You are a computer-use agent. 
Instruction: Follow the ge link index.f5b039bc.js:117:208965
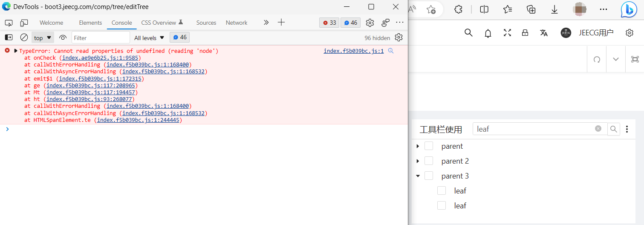click(x=91, y=85)
